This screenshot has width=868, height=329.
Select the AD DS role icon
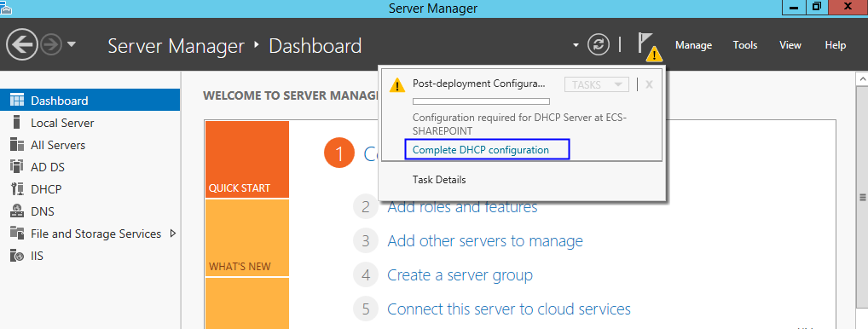click(17, 167)
